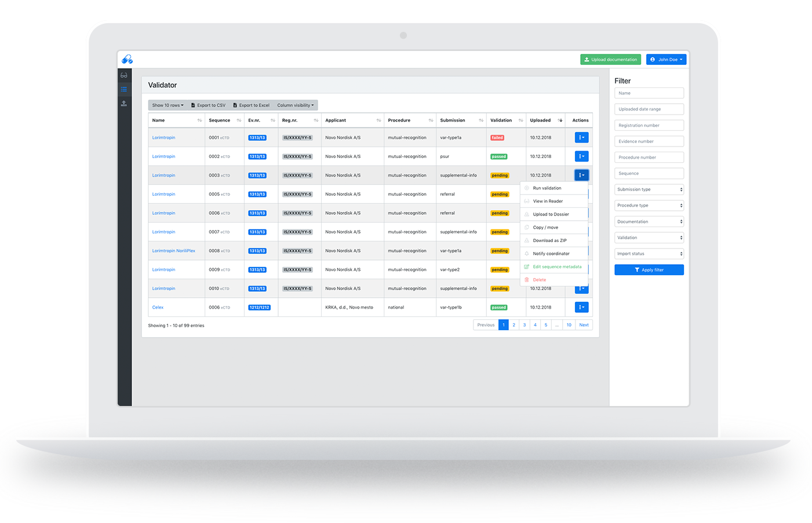Expand the John Doe user menu
This screenshot has height=523, width=812.
pyautogui.click(x=667, y=60)
